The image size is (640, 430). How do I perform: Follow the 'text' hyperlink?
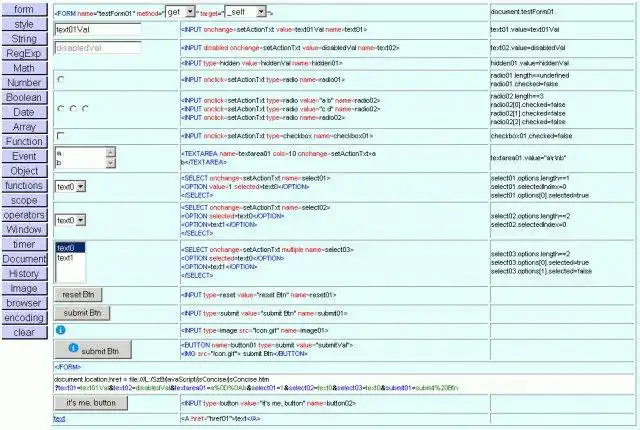coord(59,419)
